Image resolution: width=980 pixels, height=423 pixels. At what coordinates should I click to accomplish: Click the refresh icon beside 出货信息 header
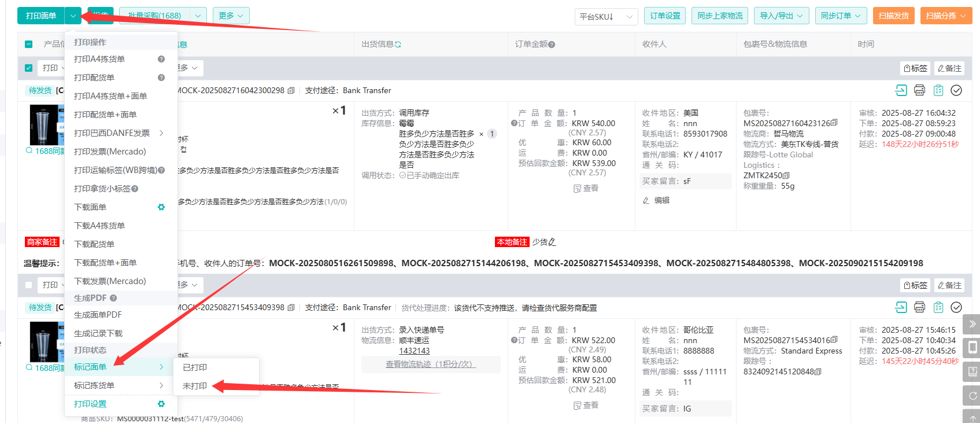[398, 45]
